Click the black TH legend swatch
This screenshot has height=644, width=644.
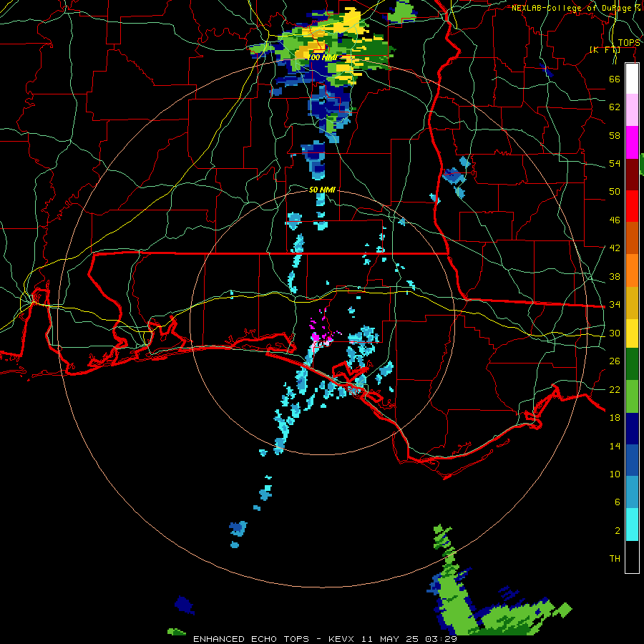(x=632, y=557)
